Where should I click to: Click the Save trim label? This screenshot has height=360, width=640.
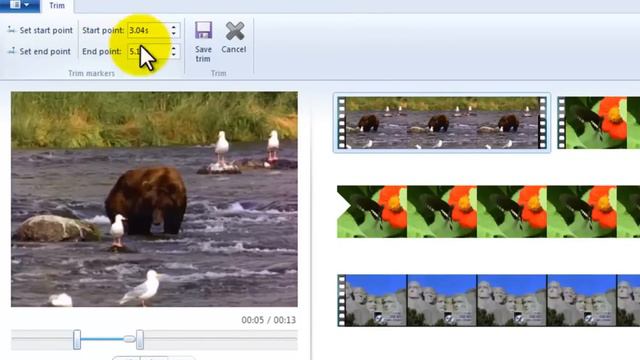tap(203, 54)
